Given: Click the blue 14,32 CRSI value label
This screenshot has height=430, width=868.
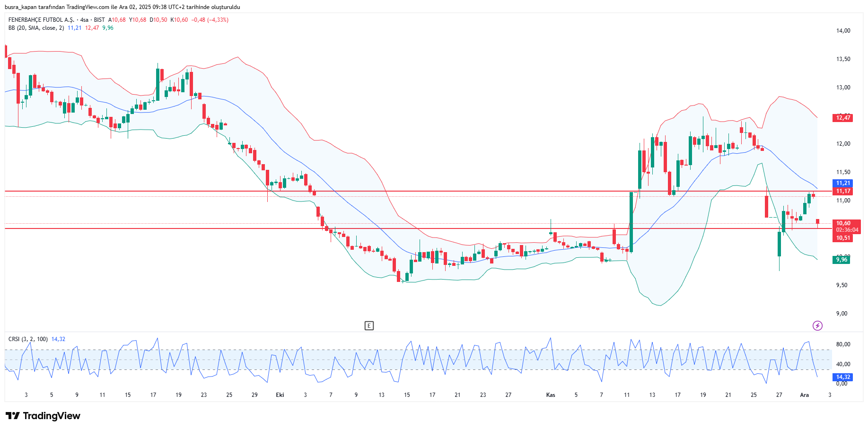Looking at the screenshot, I should pyautogui.click(x=842, y=377).
